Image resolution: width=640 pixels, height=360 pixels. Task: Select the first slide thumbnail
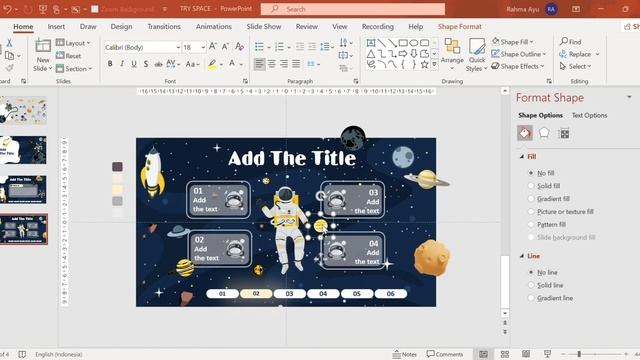click(x=24, y=111)
